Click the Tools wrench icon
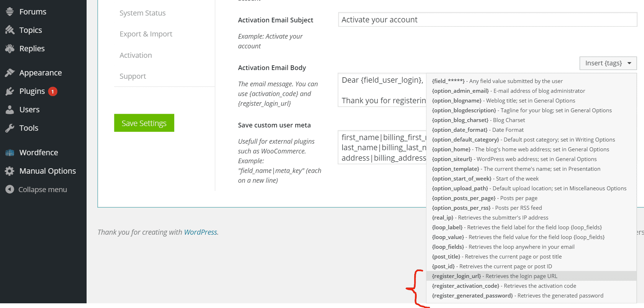This screenshot has height=308, width=644. 10,128
